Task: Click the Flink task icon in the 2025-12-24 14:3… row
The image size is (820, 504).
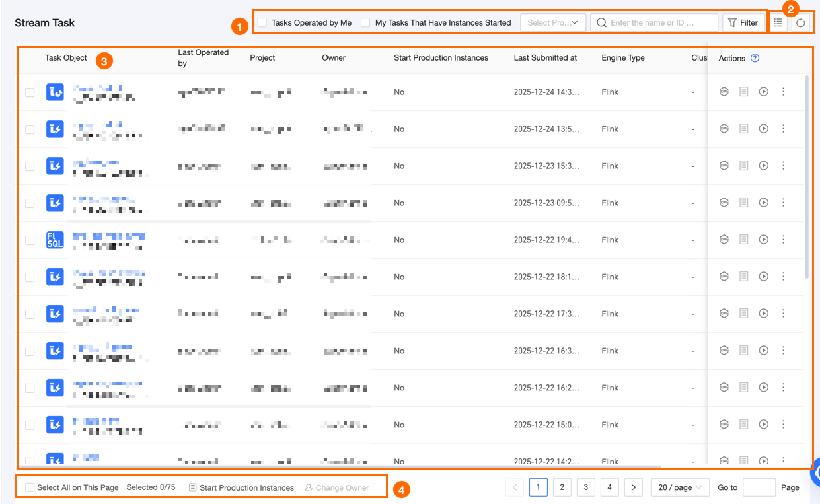Action: (x=55, y=92)
